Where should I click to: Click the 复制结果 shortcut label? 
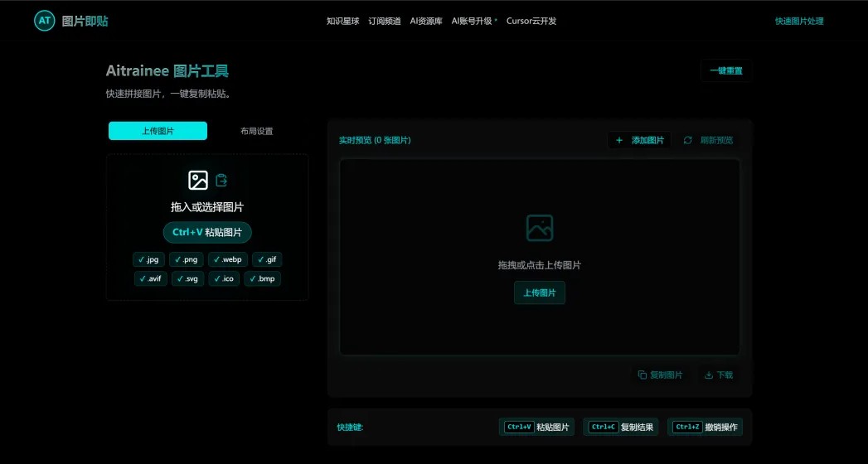point(638,428)
